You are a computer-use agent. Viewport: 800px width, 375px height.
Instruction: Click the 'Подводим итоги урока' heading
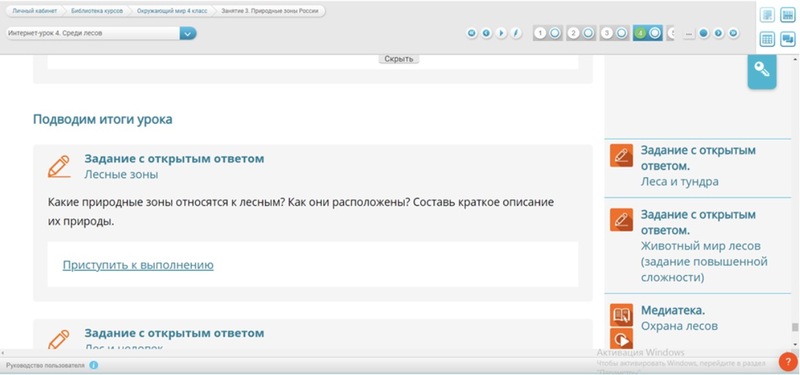[x=103, y=119]
